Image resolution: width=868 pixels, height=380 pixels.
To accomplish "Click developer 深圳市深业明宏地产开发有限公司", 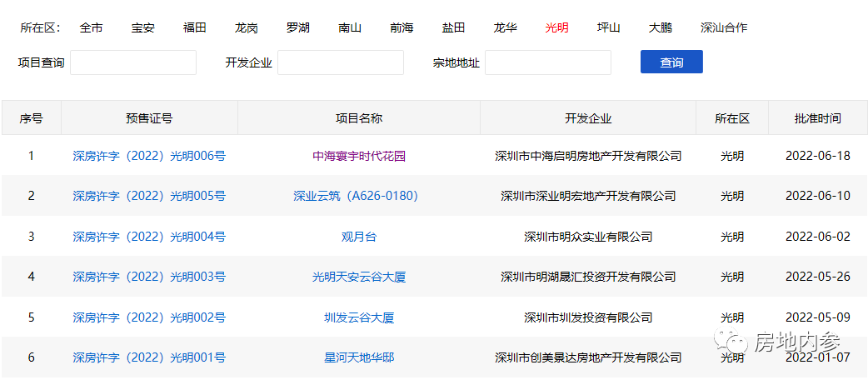I will [x=588, y=196].
